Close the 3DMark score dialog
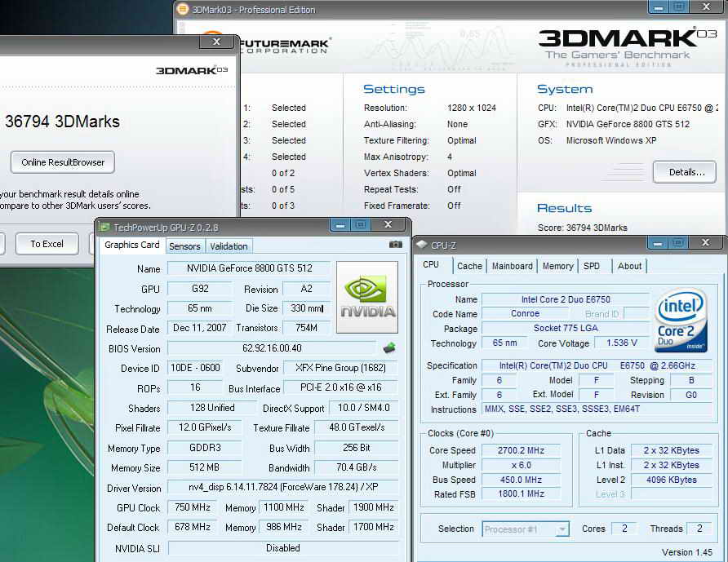 pos(216,42)
